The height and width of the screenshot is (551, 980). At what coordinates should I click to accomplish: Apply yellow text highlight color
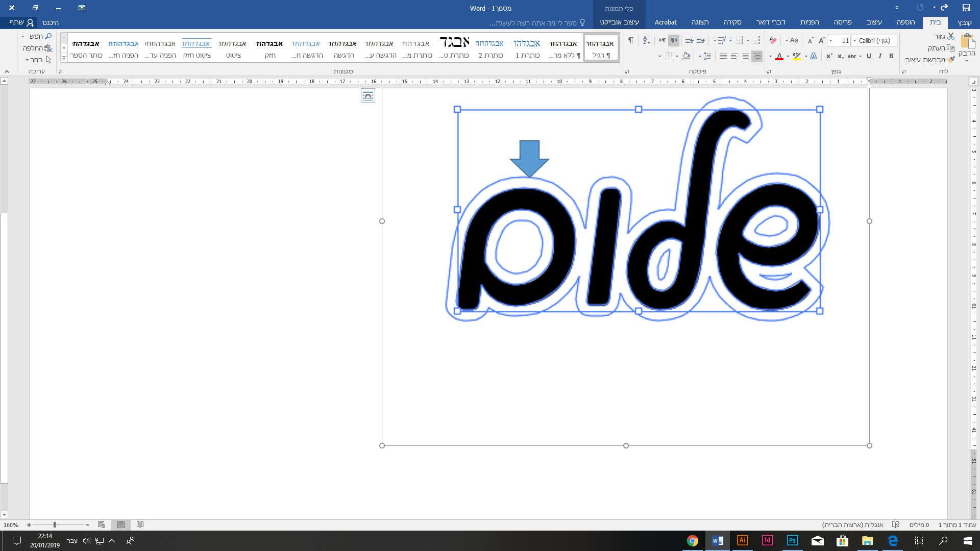pos(797,57)
